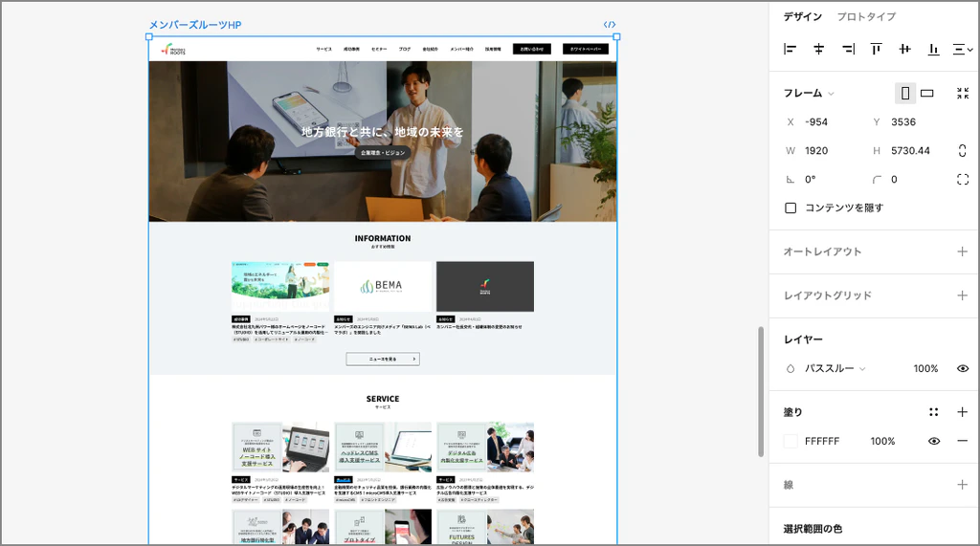Click the constrain proportions link icon

click(962, 151)
